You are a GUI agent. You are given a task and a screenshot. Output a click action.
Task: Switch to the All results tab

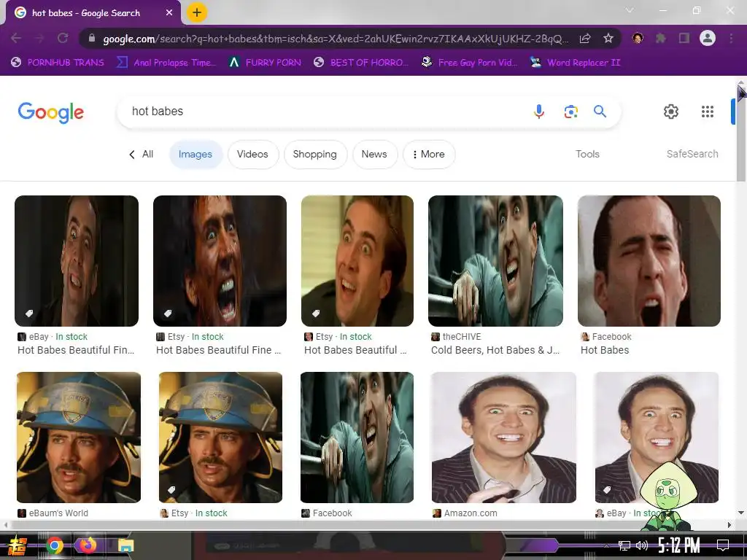pyautogui.click(x=147, y=155)
